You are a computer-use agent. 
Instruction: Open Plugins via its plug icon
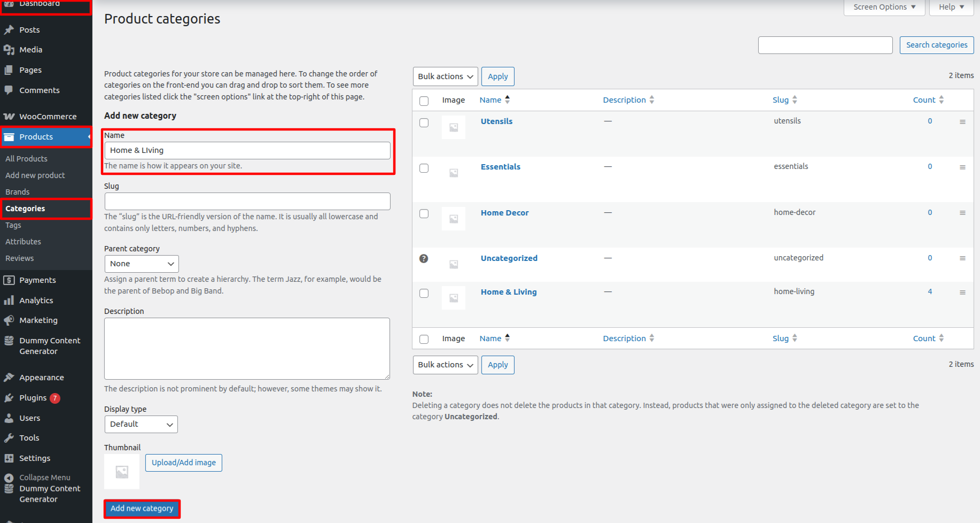[x=9, y=398]
